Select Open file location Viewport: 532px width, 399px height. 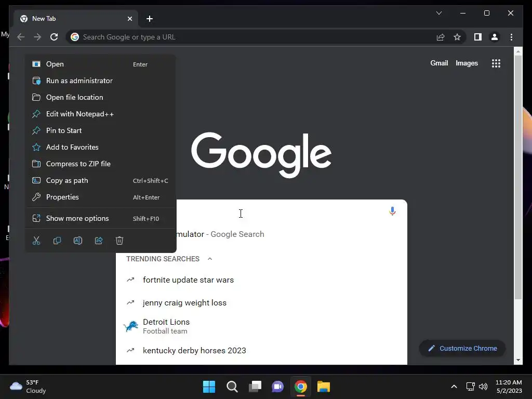click(x=100, y=97)
